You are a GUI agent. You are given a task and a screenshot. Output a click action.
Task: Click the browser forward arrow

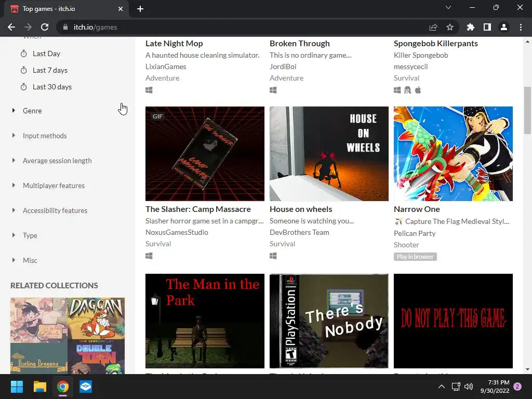pyautogui.click(x=28, y=27)
